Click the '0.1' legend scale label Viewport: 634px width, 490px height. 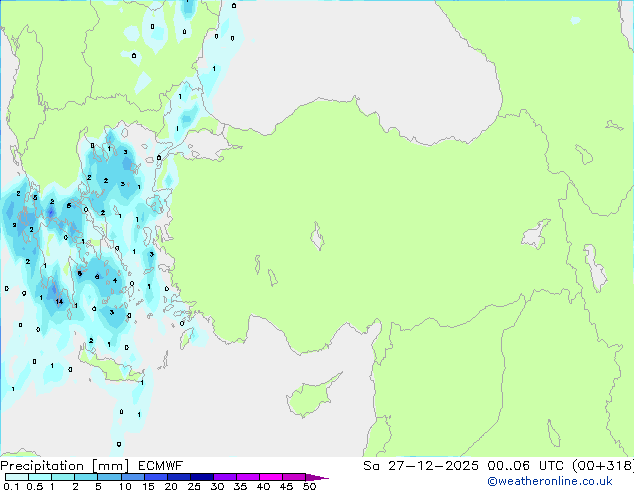[11, 486]
